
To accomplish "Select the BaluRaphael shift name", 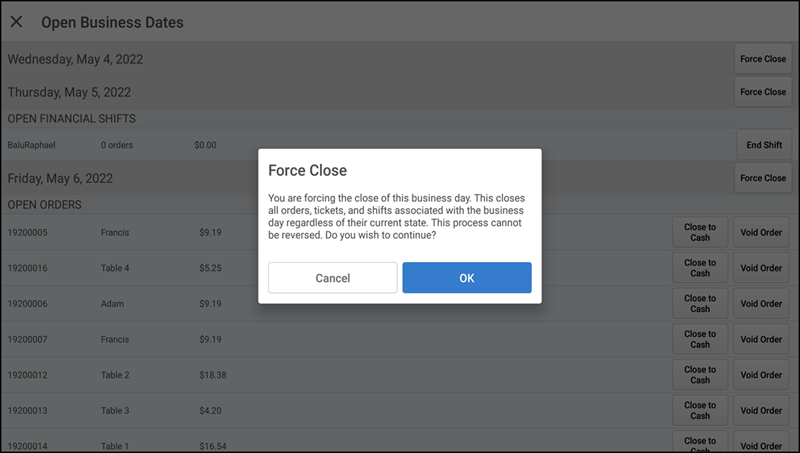I will pyautogui.click(x=31, y=145).
